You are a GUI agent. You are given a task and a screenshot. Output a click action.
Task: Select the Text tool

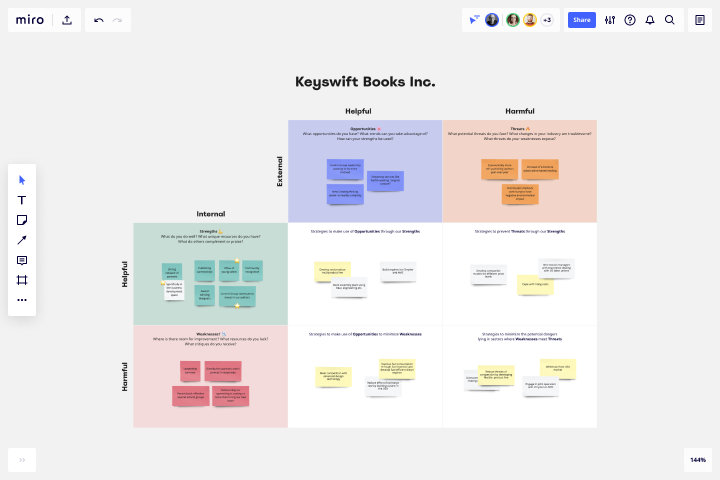[22, 200]
